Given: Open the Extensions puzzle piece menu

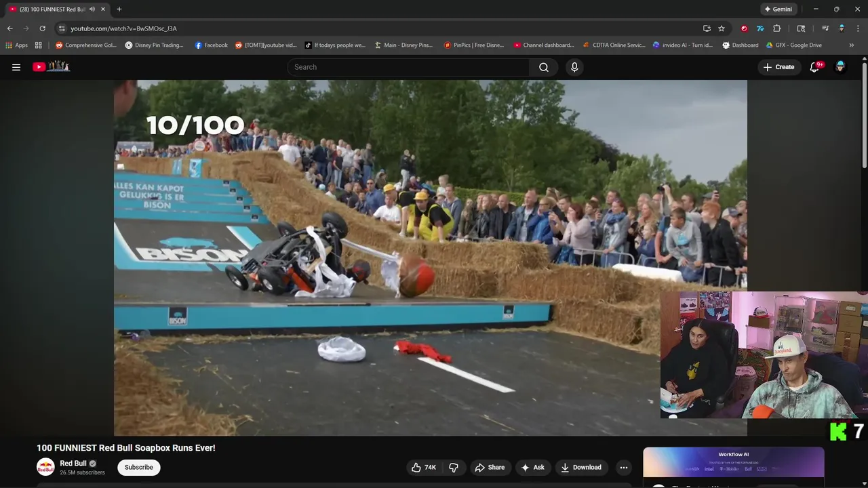Looking at the screenshot, I should 777,28.
